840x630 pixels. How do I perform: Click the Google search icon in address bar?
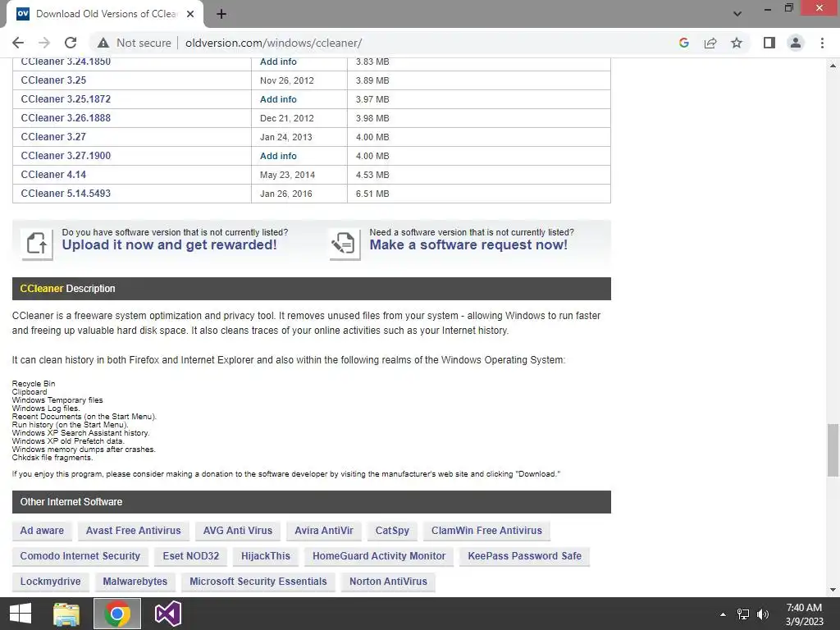tap(683, 43)
